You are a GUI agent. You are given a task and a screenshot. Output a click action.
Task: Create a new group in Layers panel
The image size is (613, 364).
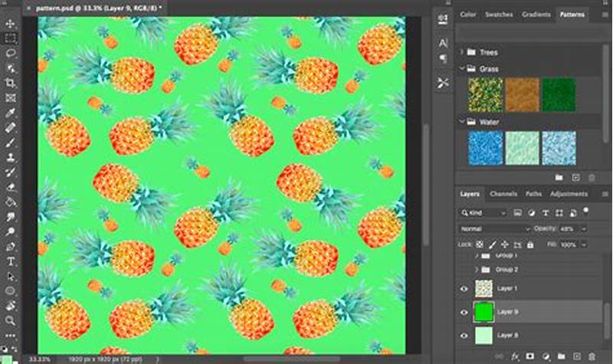coord(562,356)
